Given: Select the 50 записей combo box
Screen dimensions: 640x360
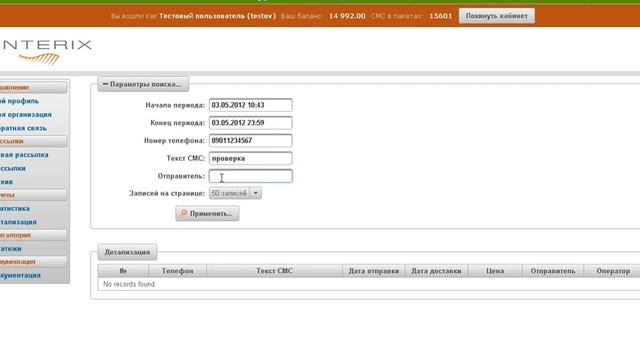Looking at the screenshot, I should [235, 193].
